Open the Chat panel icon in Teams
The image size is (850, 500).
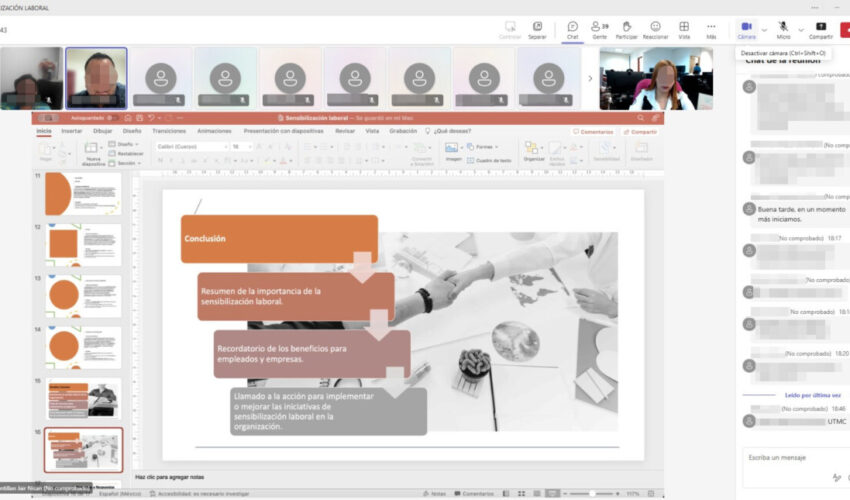(572, 30)
